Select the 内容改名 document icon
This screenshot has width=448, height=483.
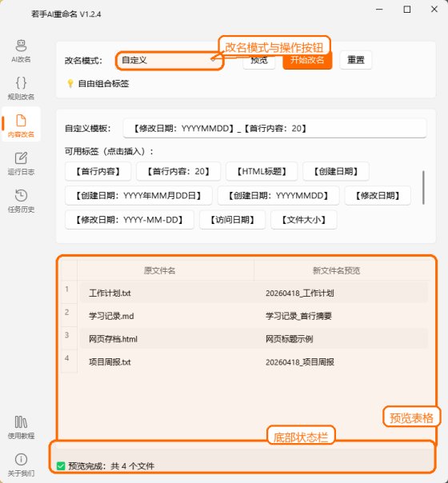pyautogui.click(x=21, y=121)
